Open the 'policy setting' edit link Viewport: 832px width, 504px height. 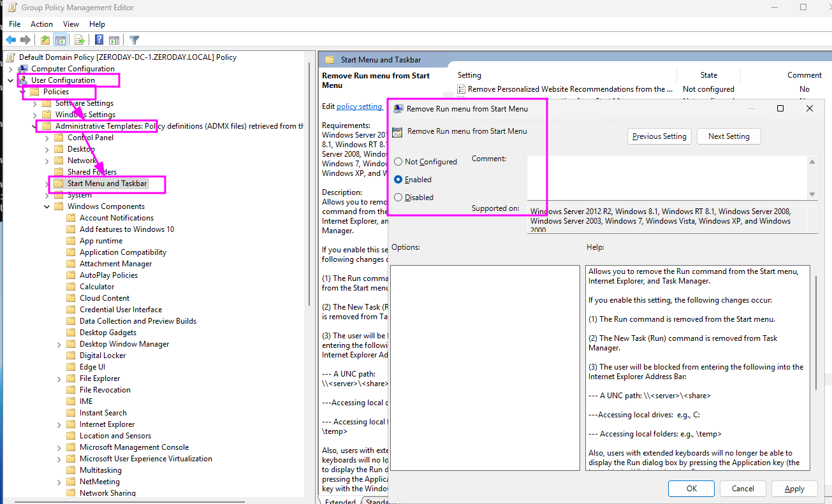(x=359, y=106)
